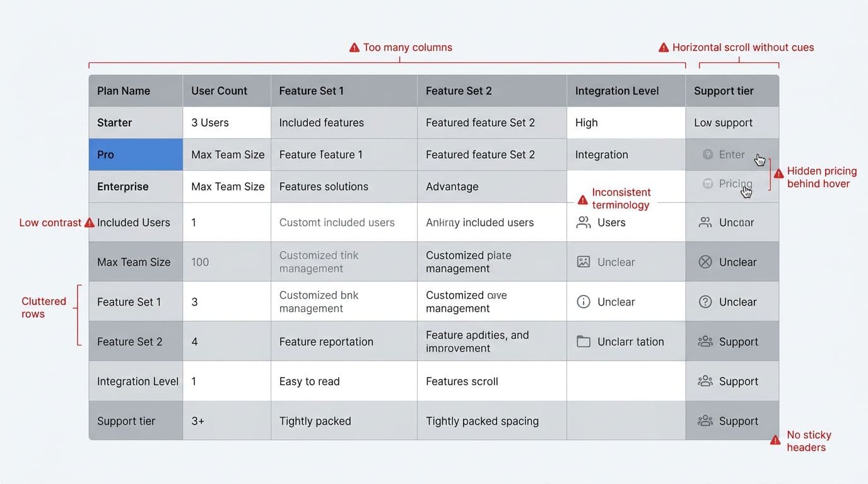The width and height of the screenshot is (868, 484).
Task: Select the hidden Pricing option in the Enterprise row
Action: [x=735, y=183]
